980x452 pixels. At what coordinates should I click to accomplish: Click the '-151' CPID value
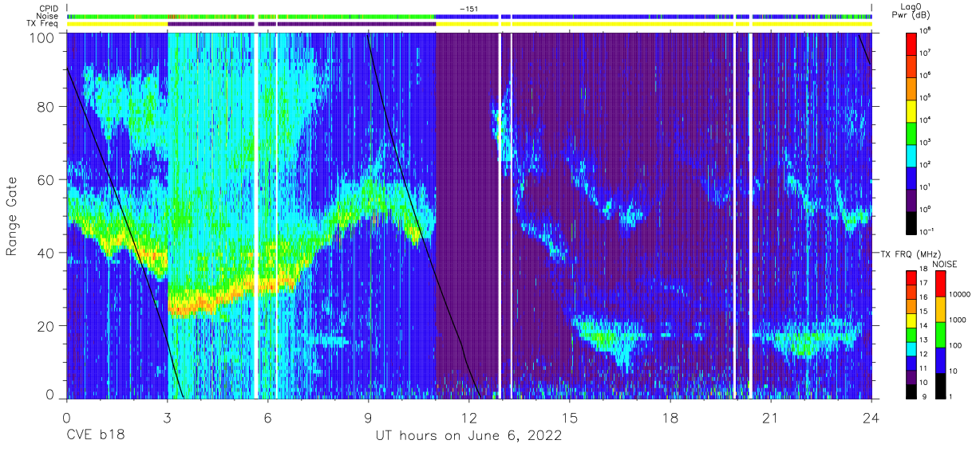coord(468,9)
